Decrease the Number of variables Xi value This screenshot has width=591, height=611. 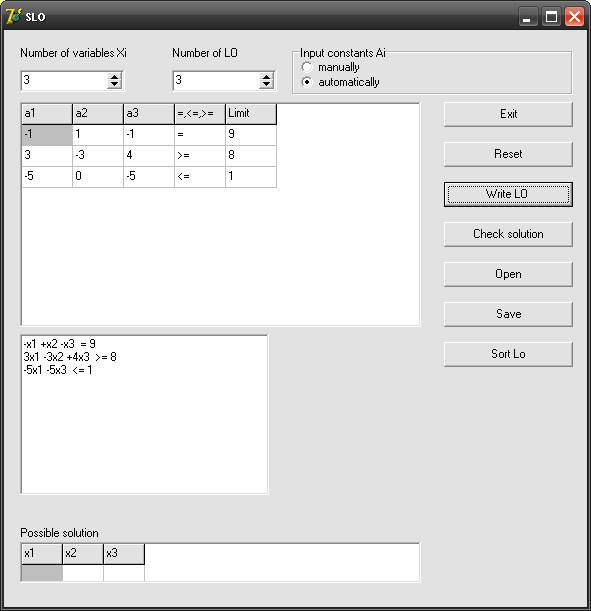pos(114,85)
